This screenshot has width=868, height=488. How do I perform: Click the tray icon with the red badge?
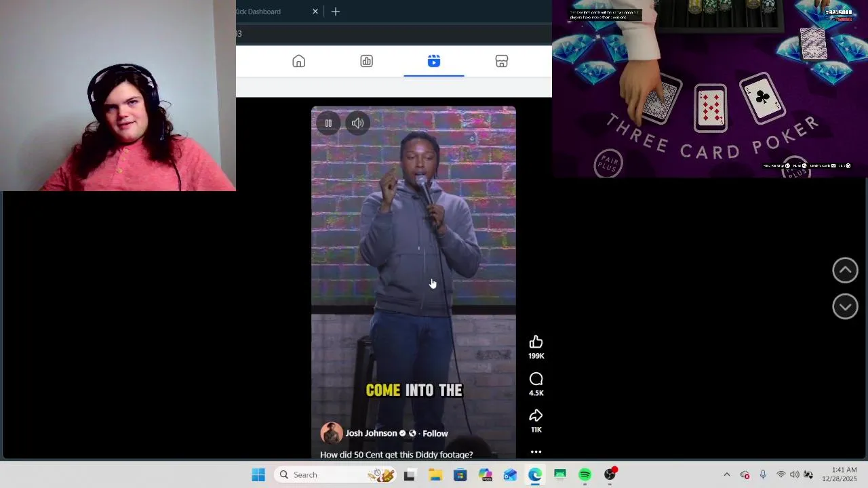(x=745, y=475)
